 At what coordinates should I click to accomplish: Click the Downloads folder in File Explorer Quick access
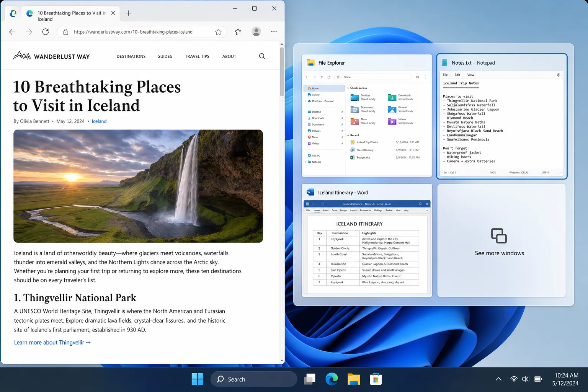[400, 97]
